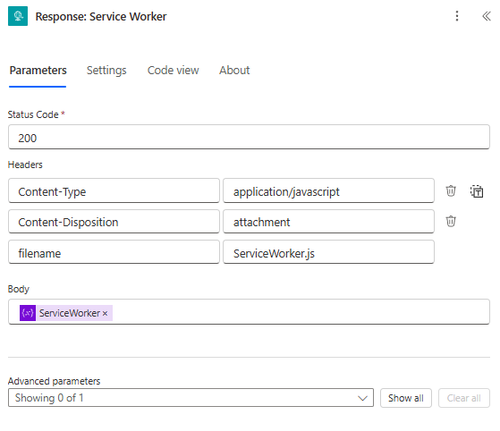Viewport: 500px width, 431px height.
Task: Edit the Content-Type header key field
Action: tap(114, 191)
